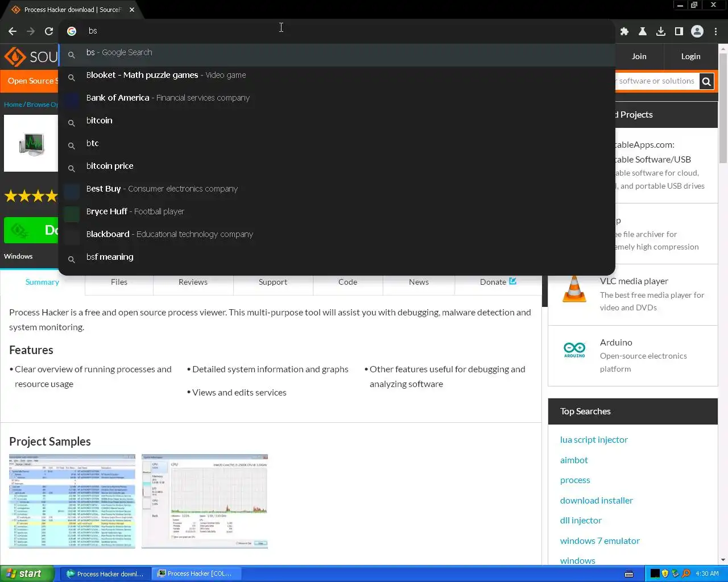Open Chrome Labs flask icon
This screenshot has height=582, width=728.
coord(643,31)
